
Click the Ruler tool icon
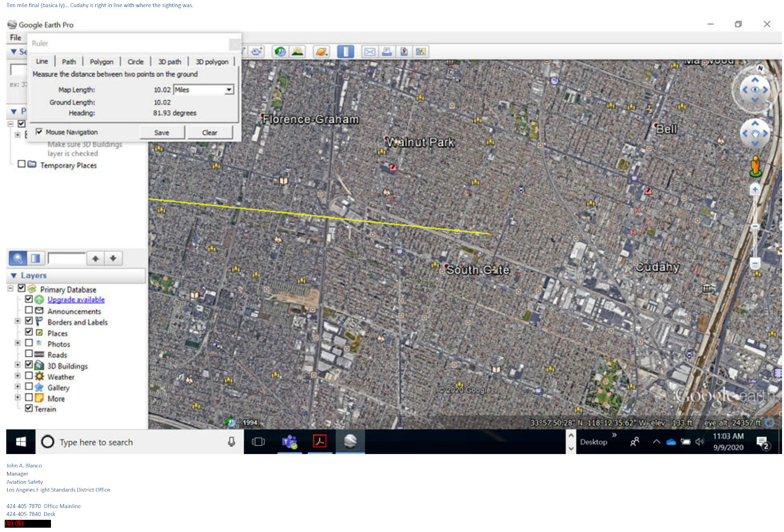(345, 52)
